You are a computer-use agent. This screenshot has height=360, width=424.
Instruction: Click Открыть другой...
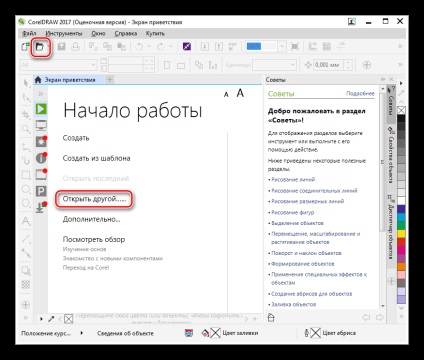click(x=94, y=199)
